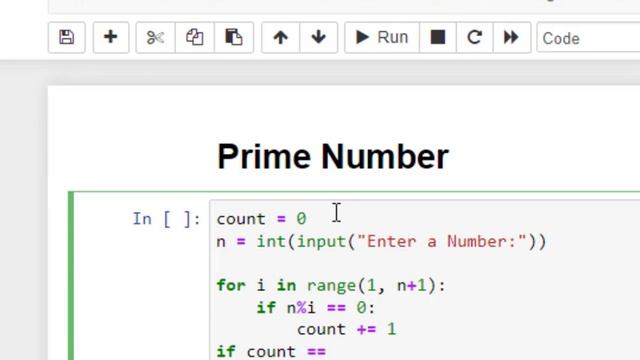Viewport: 640px width, 360px height.
Task: Click the count += 1 line
Action: [347, 329]
